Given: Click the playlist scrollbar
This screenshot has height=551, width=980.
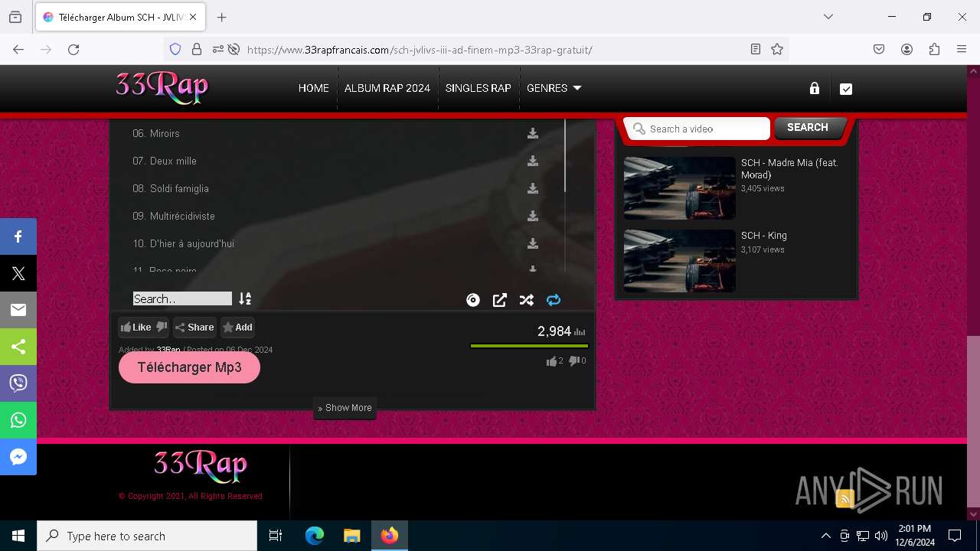Looking at the screenshot, I should pyautogui.click(x=565, y=155).
